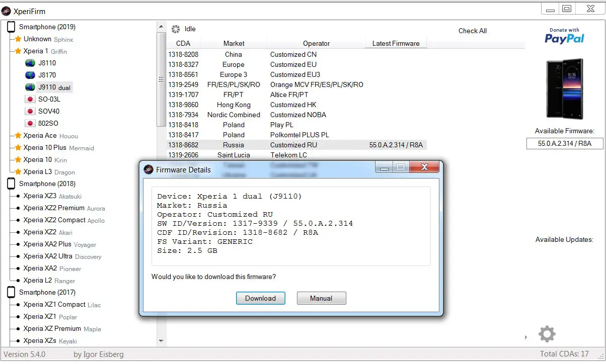606x364 pixels.
Task: Select the Xperia XZs Keyaki tree item
Action: pyautogui.click(x=50, y=341)
